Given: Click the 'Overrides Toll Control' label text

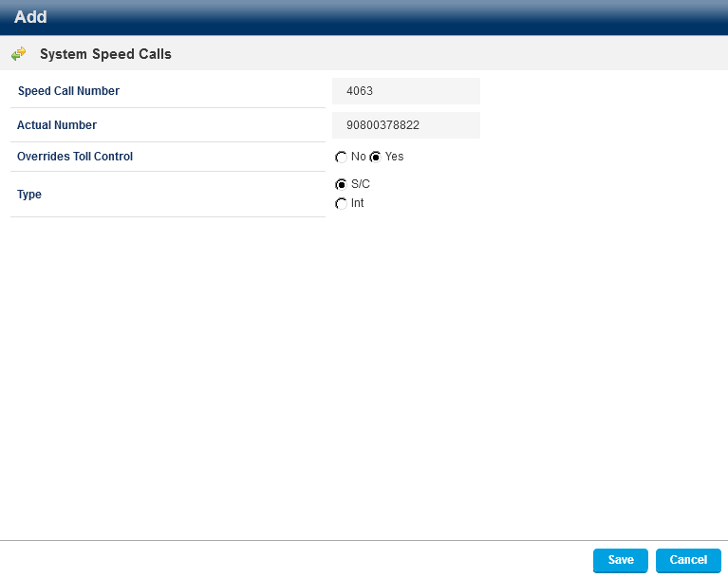Looking at the screenshot, I should click(75, 157).
